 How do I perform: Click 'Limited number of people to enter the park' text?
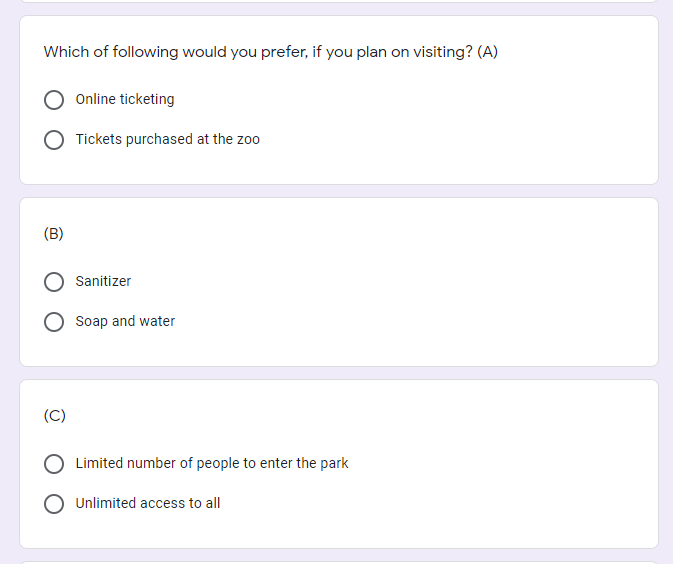212,464
